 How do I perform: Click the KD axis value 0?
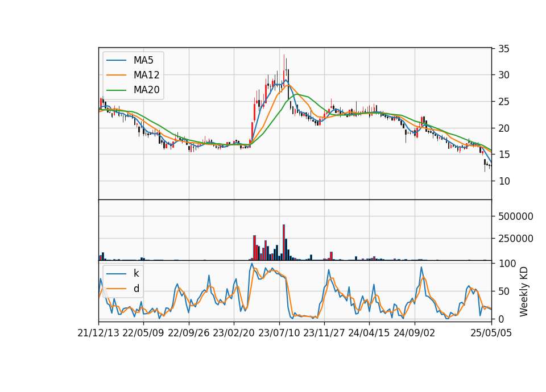(x=501, y=319)
